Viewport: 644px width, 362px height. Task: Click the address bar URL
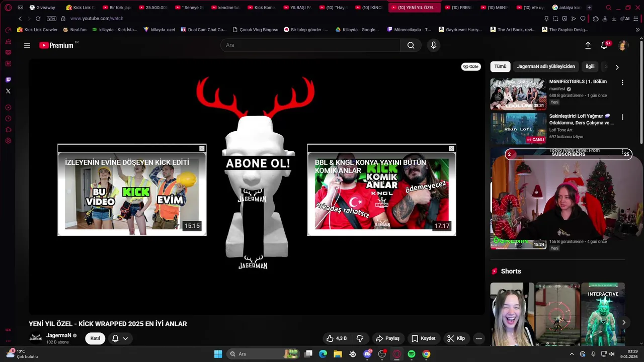pyautogui.click(x=97, y=19)
